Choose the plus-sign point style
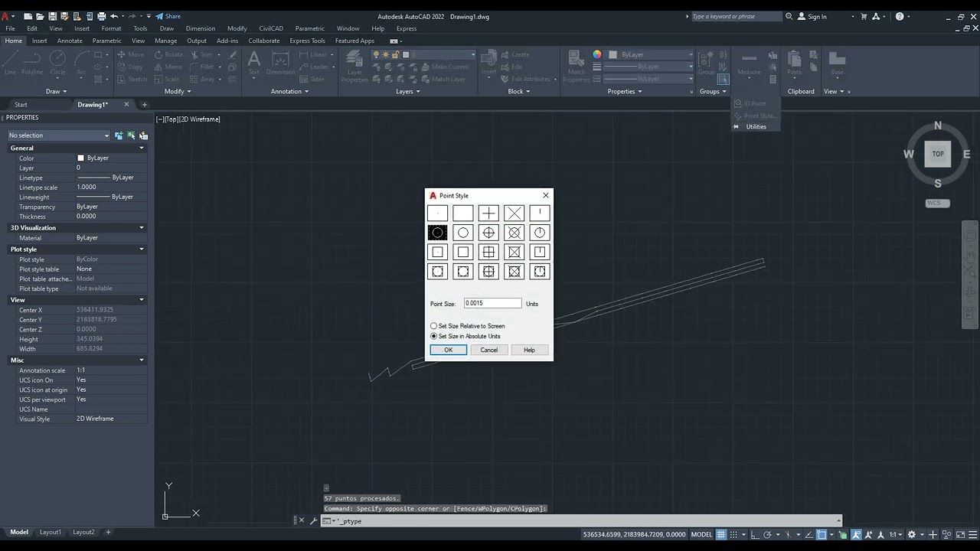 (488, 214)
